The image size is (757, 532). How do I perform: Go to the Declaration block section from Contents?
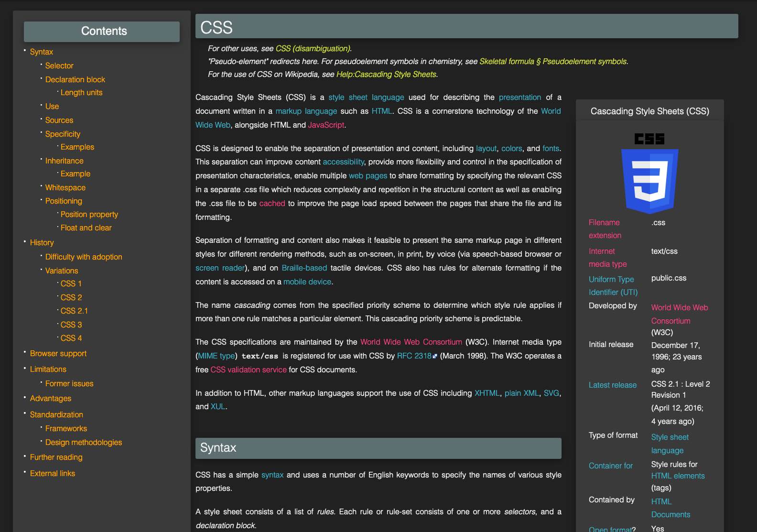75,79
